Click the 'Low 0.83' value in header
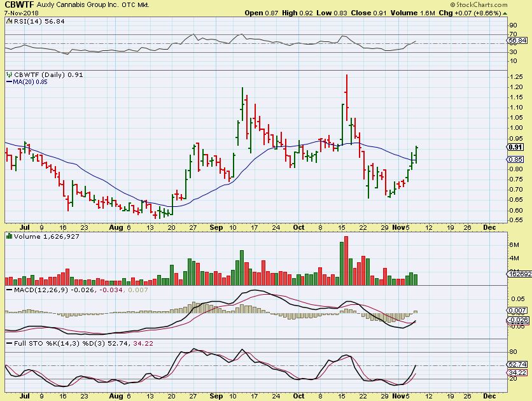 (332, 13)
